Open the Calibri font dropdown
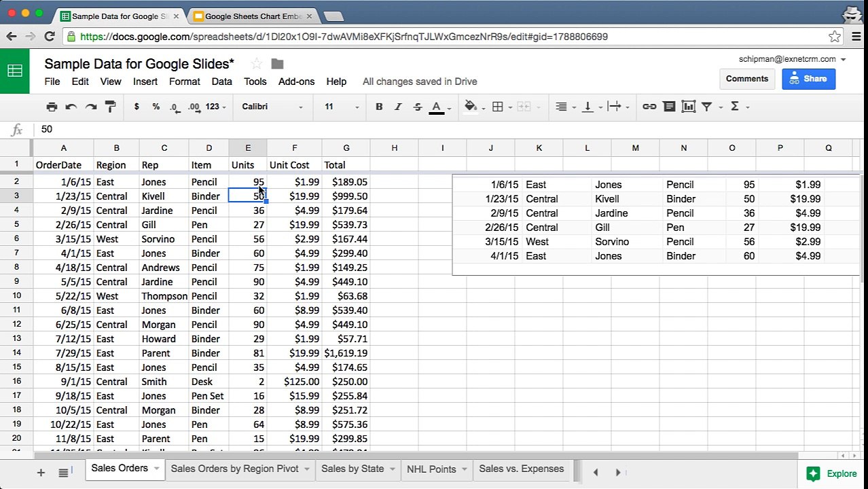The image size is (868, 489). 272,107
